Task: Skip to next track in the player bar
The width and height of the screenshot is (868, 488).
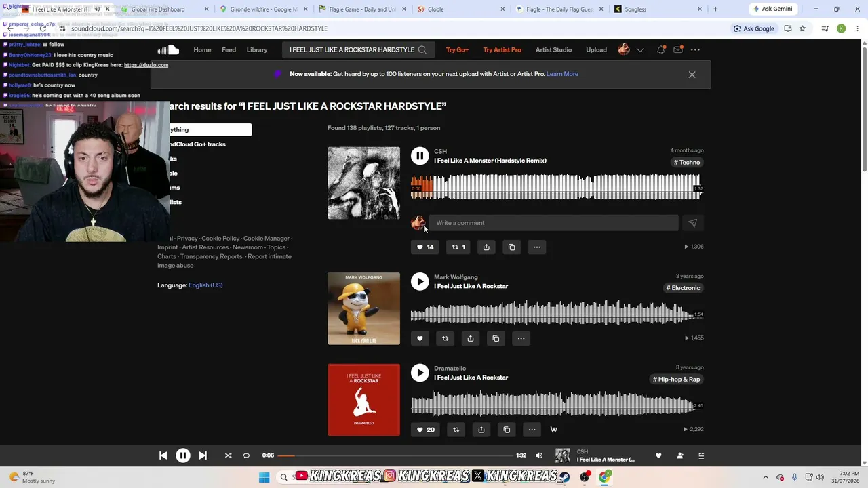Action: pos(203,455)
